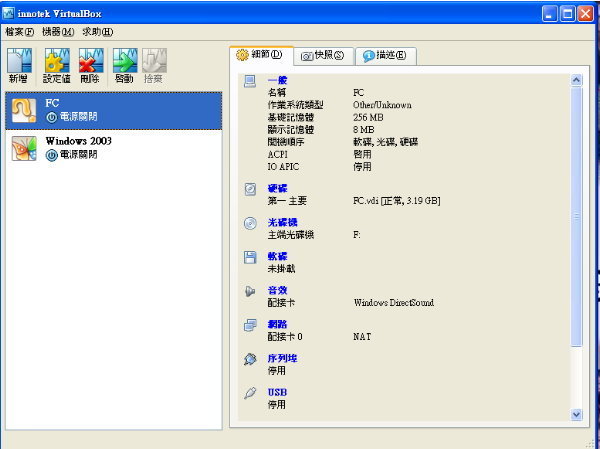Image resolution: width=600 pixels, height=449 pixels.
Task: Click the Windows 2003 butterfly icon
Action: click(24, 148)
